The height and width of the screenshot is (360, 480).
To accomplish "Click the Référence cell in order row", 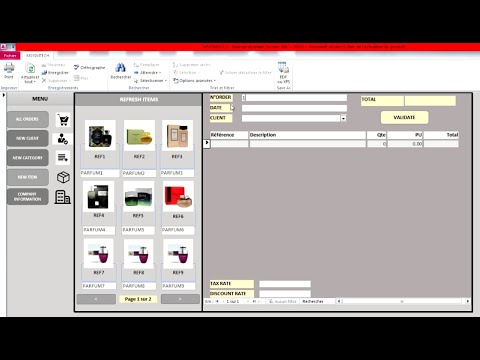I will point(229,144).
